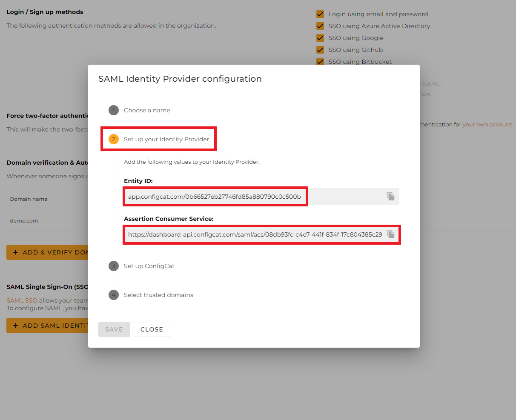Click step 1 circle labeled Choose a name
The height and width of the screenshot is (420, 516).
113,110
